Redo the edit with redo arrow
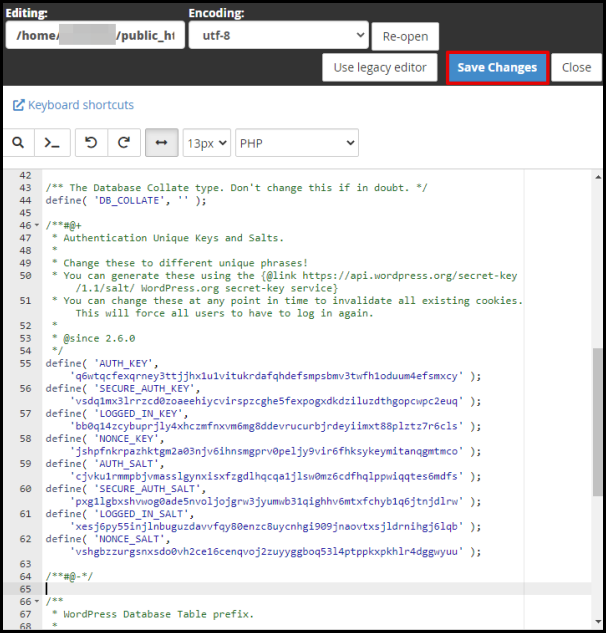 pos(124,143)
